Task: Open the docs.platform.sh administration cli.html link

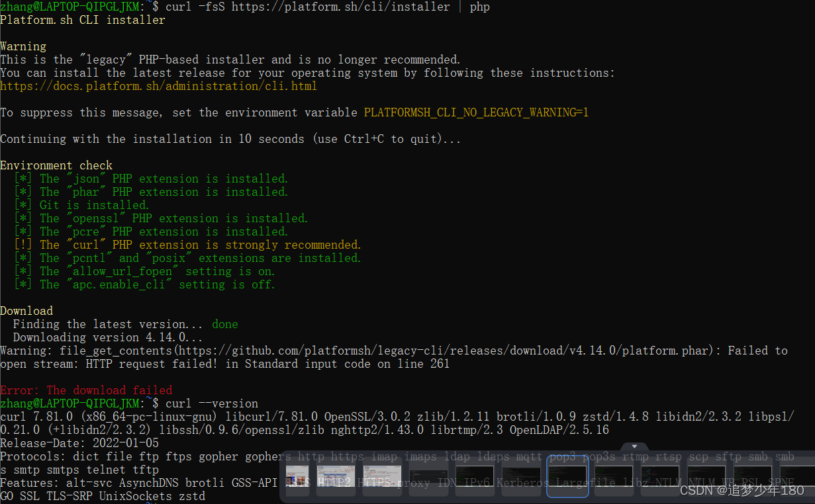Action: 159,86
